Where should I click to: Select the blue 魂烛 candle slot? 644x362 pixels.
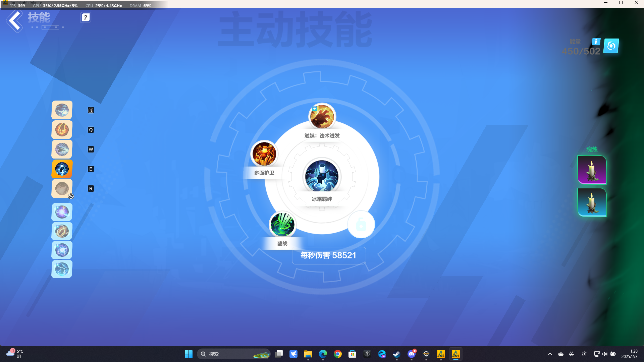[x=592, y=202]
